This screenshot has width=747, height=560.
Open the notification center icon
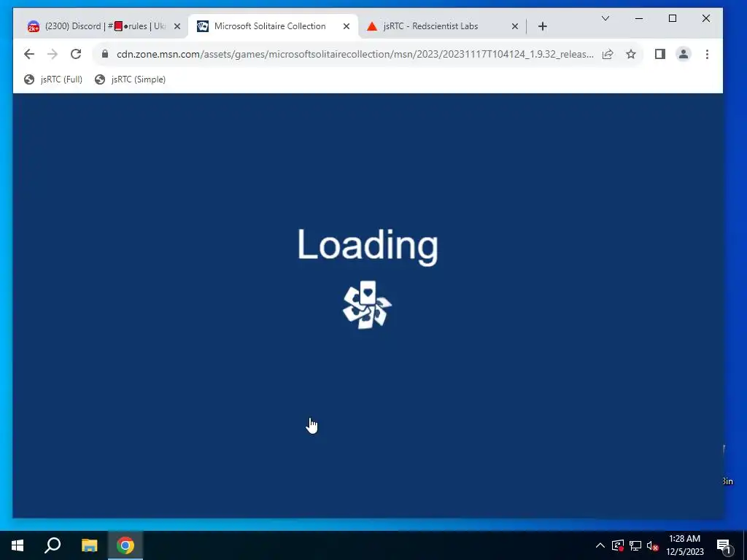coord(724,546)
